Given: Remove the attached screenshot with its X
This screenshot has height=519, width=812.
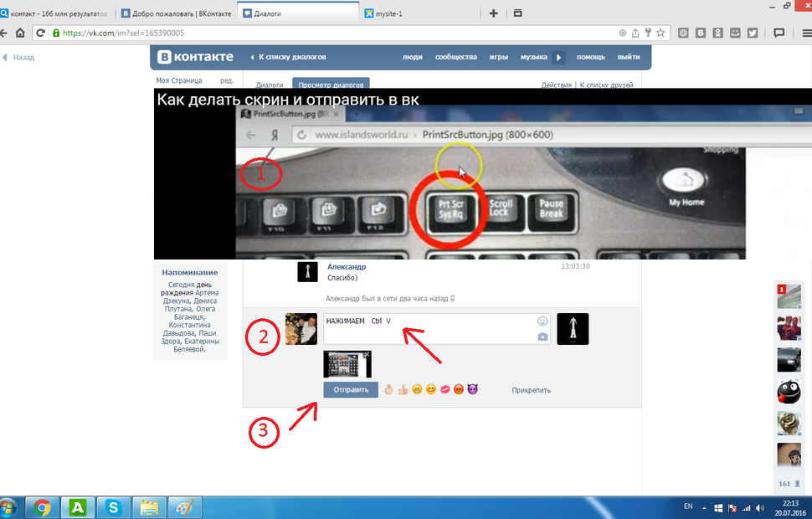Looking at the screenshot, I should (x=367, y=355).
